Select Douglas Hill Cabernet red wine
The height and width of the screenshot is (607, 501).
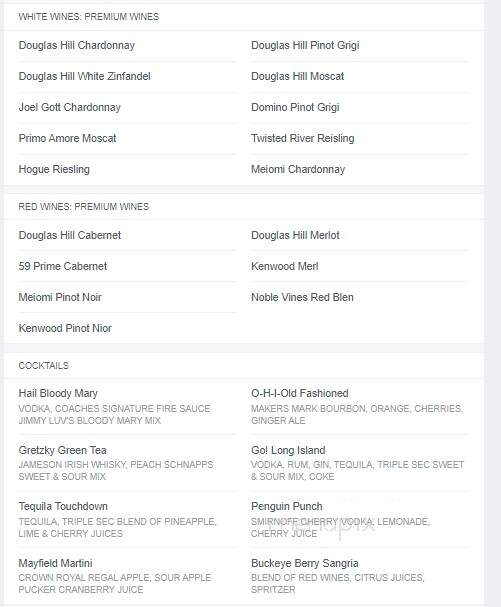point(70,235)
